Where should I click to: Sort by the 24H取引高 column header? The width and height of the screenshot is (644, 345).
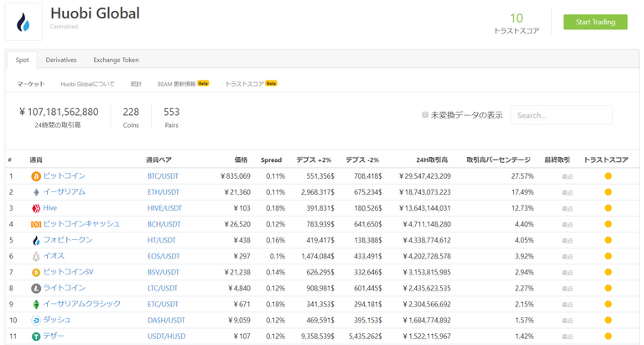click(432, 160)
